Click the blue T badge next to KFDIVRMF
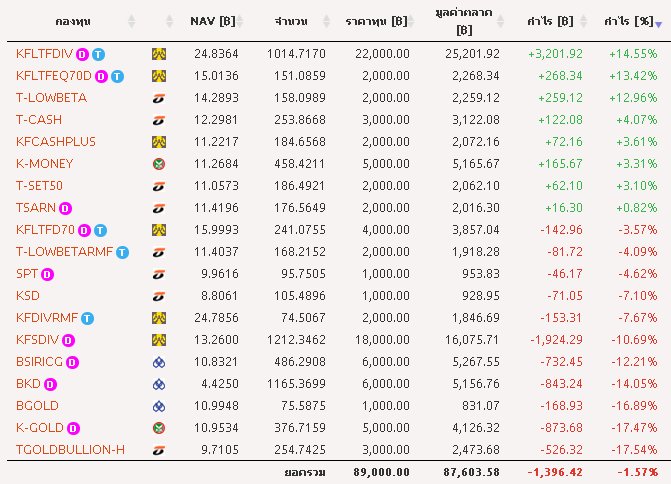The width and height of the screenshot is (671, 484). click(87, 318)
